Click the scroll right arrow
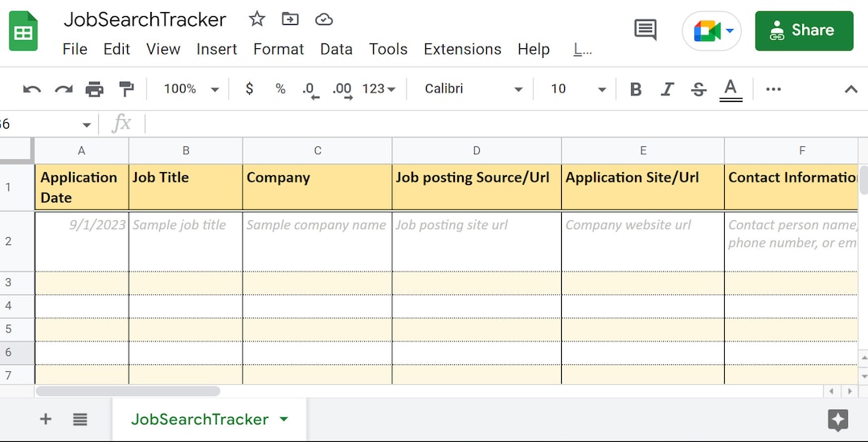 pyautogui.click(x=850, y=391)
